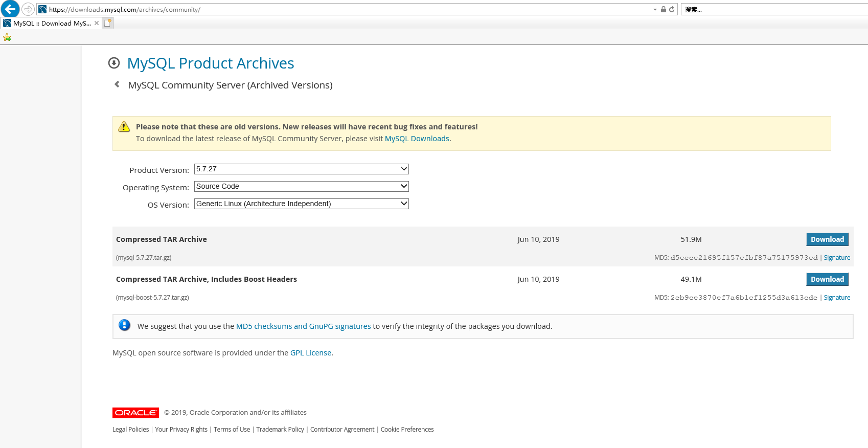Click the security lock icon in address bar
This screenshot has height=448, width=868.
coord(663,9)
